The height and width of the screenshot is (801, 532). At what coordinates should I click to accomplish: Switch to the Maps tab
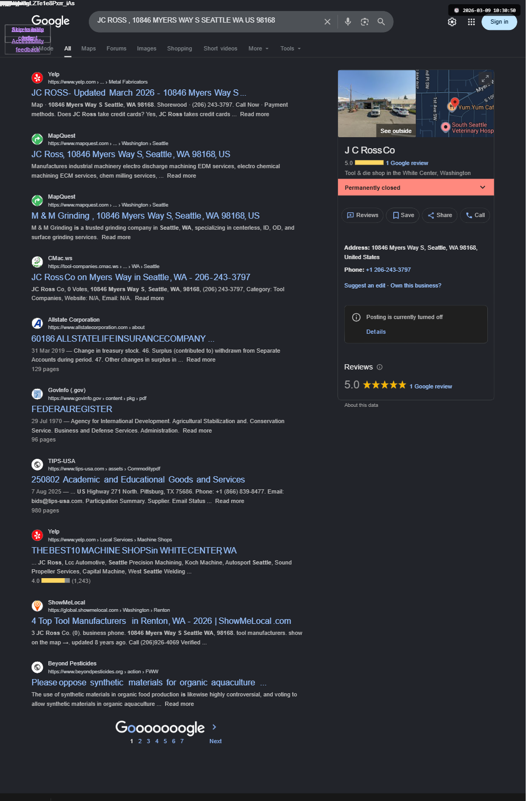click(x=88, y=48)
